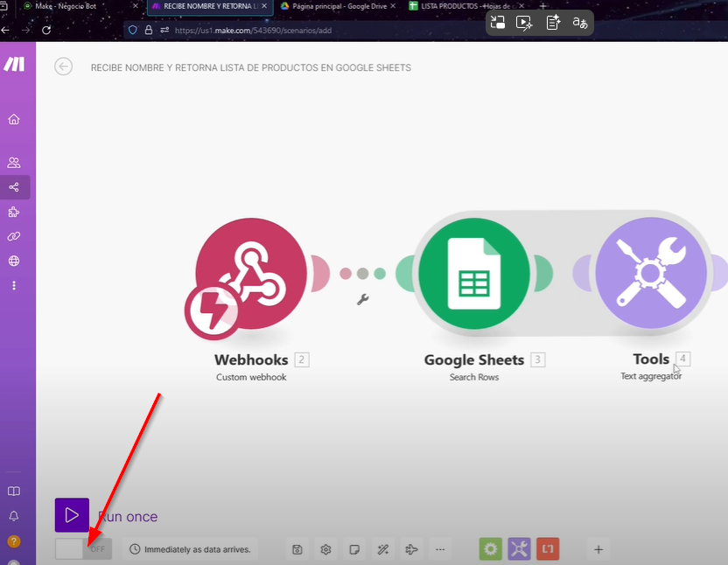This screenshot has height=565, width=728.
Task: Open the Webhooks globe icon in sidebar
Action: (14, 261)
